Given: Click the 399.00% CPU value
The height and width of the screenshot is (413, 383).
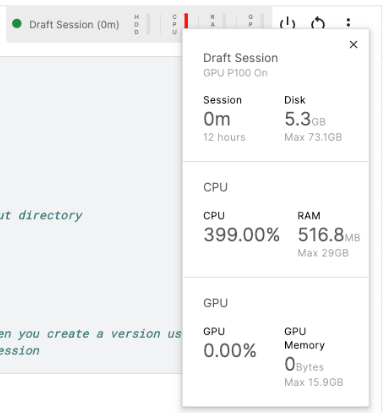Looking at the screenshot, I should (242, 235).
